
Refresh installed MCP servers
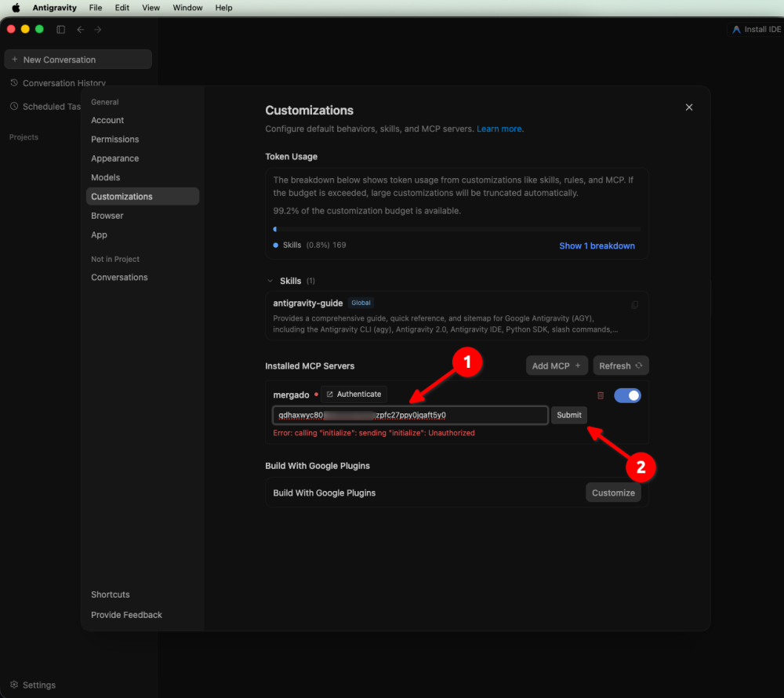(x=620, y=366)
